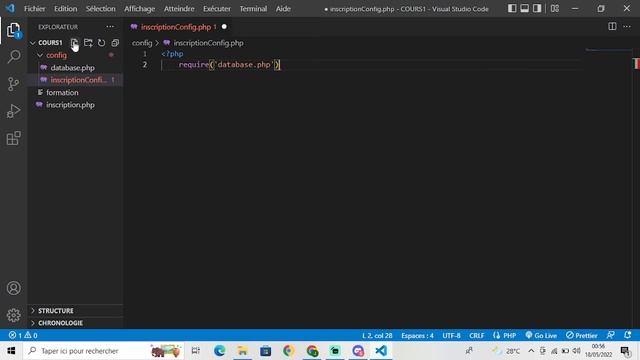Start Go Live server
The height and width of the screenshot is (360, 640).
coord(541,335)
